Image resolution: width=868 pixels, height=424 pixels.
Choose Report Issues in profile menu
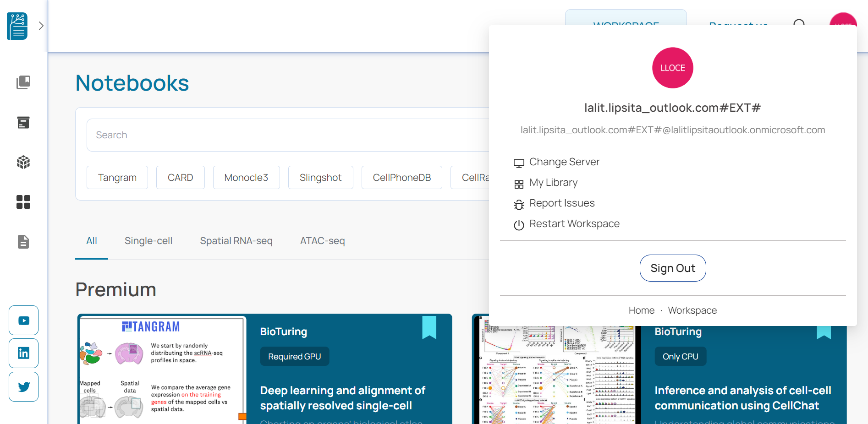(562, 203)
